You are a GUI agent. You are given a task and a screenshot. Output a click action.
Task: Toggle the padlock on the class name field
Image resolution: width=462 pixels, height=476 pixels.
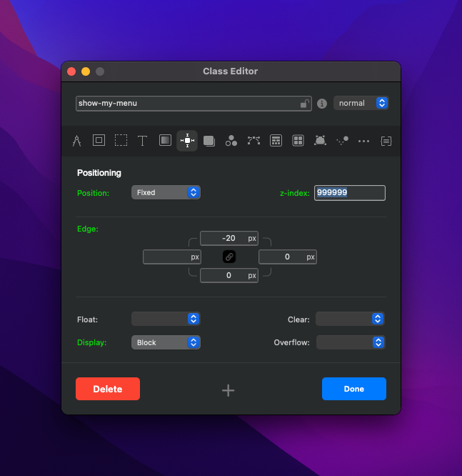click(x=304, y=104)
